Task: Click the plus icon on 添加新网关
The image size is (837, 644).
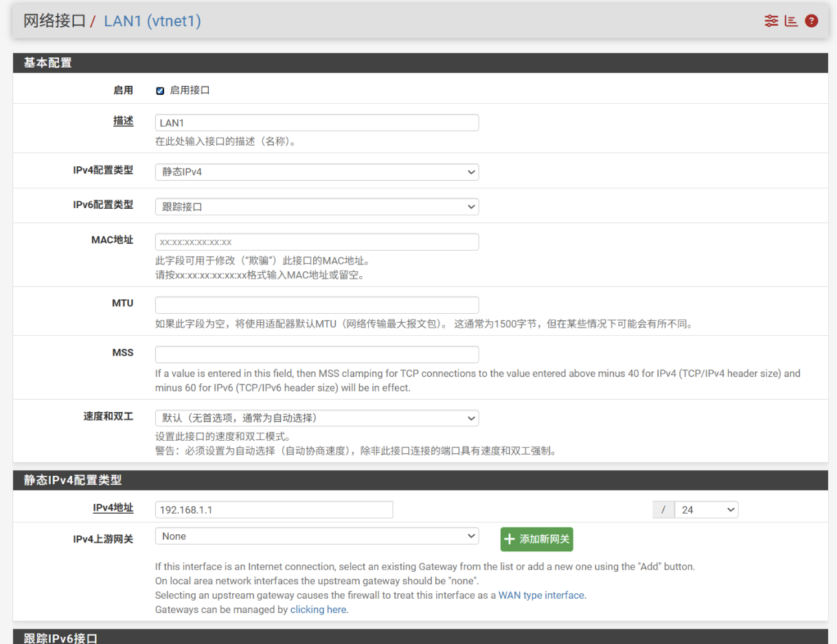Action: [510, 539]
